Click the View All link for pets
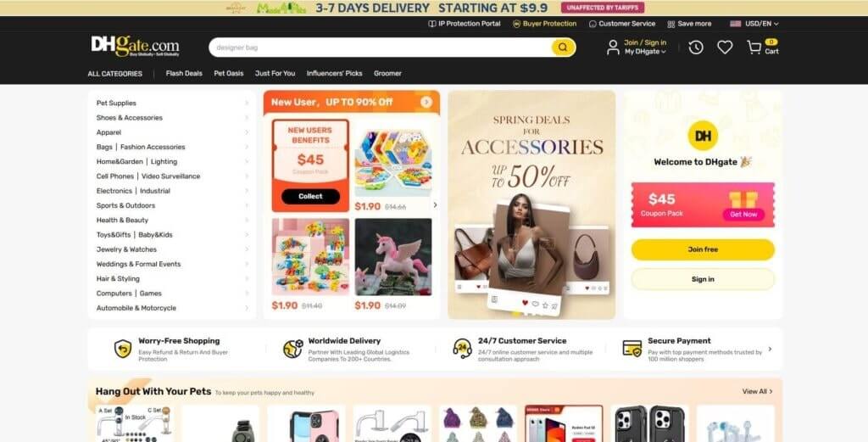The width and height of the screenshot is (868, 442). tap(757, 391)
